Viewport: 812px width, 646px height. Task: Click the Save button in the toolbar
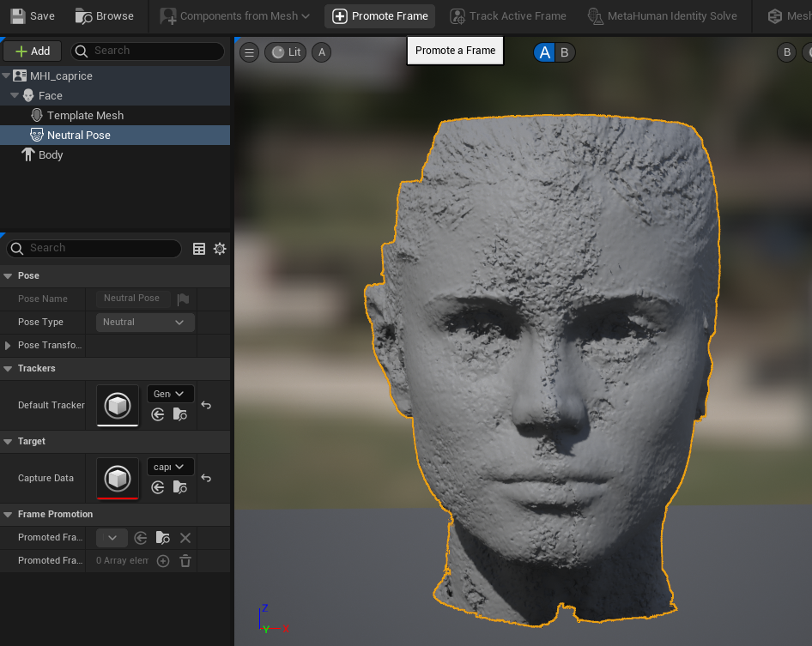33,15
